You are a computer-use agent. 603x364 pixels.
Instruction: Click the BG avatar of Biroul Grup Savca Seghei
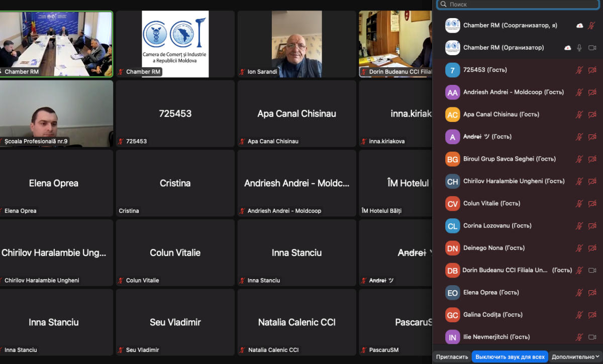point(453,159)
